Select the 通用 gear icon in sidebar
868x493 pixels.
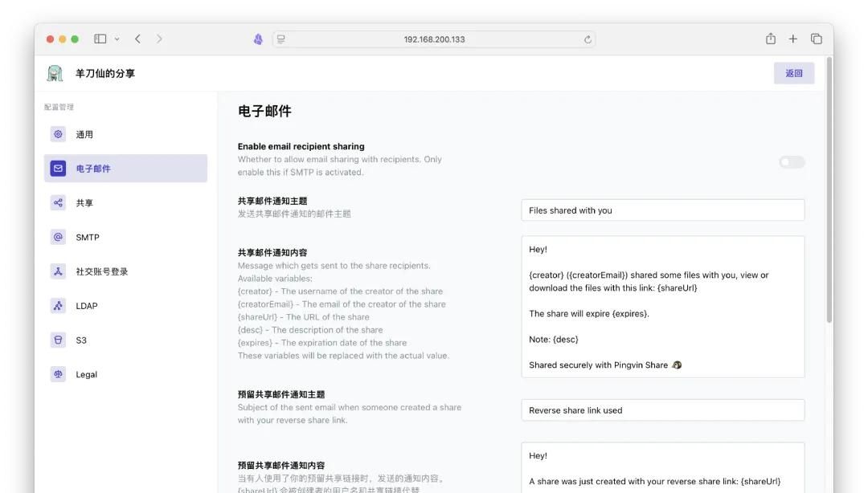tap(57, 133)
